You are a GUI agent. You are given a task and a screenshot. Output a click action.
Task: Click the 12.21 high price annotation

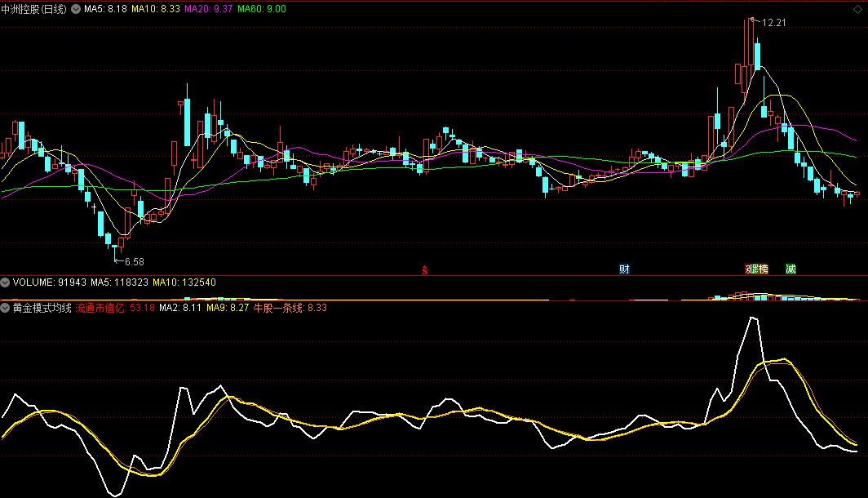tap(773, 23)
